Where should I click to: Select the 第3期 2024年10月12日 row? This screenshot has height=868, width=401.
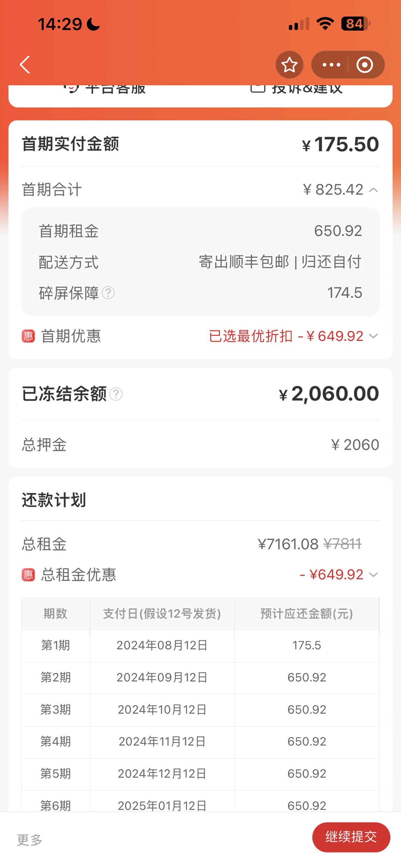tap(200, 709)
